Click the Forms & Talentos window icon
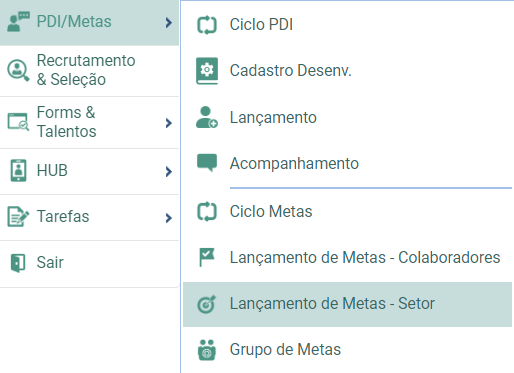514x373 pixels. click(18, 122)
